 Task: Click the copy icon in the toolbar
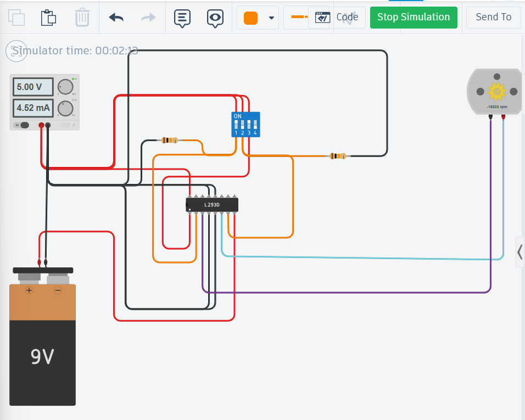coord(16,17)
